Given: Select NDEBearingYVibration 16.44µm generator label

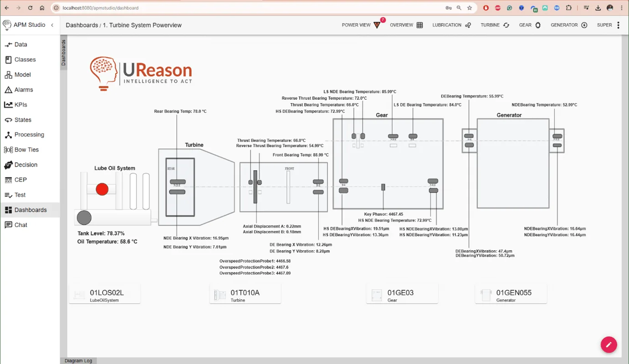Looking at the screenshot, I should pyautogui.click(x=555, y=235).
